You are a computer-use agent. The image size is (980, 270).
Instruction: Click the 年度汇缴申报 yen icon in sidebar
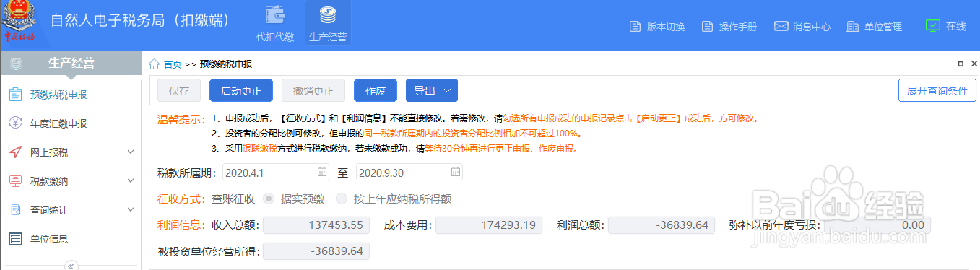[15, 123]
